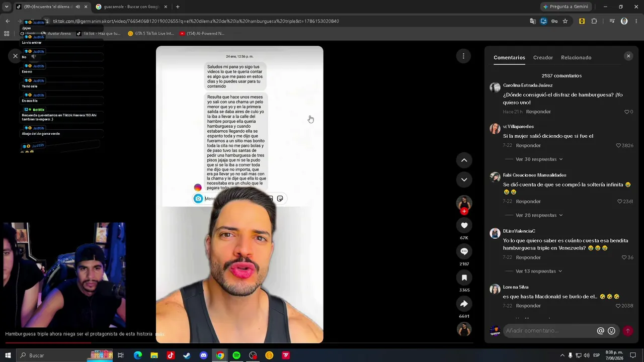644x362 pixels.
Task: Like Fabi Creaciones Manualidades's comment
Action: [620, 202]
